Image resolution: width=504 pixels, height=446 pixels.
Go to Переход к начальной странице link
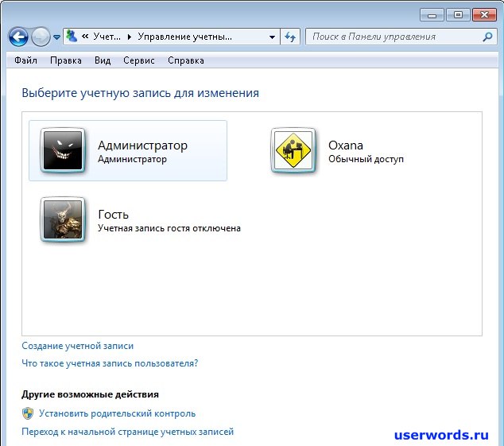pos(127,432)
